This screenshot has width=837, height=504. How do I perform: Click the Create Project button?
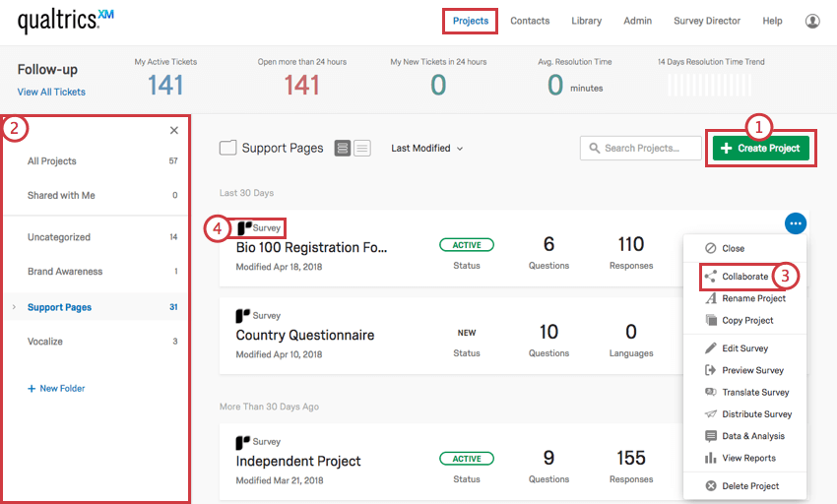[760, 148]
